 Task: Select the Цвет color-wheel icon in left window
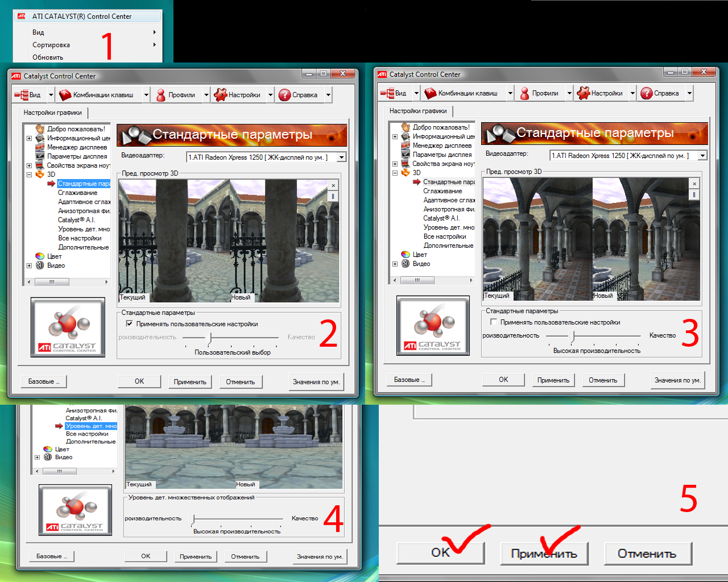click(x=40, y=256)
